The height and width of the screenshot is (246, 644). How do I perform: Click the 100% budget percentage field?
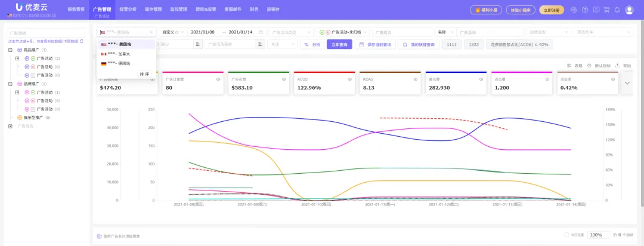598,235
